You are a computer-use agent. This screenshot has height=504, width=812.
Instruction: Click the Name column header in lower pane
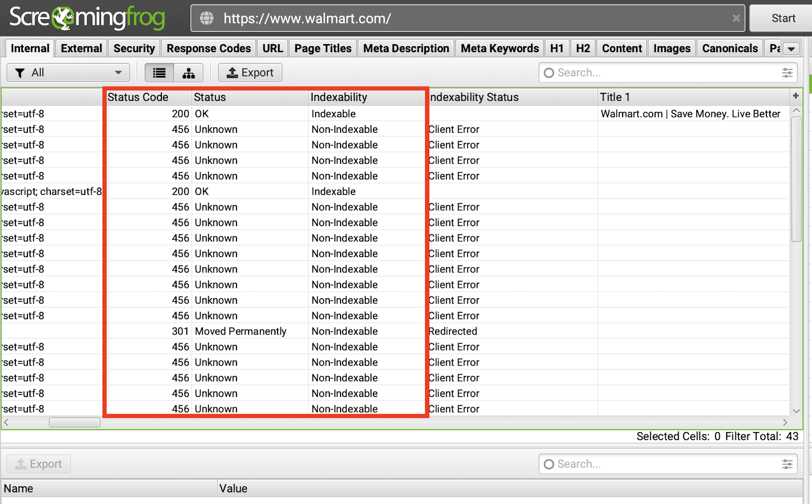tap(109, 488)
